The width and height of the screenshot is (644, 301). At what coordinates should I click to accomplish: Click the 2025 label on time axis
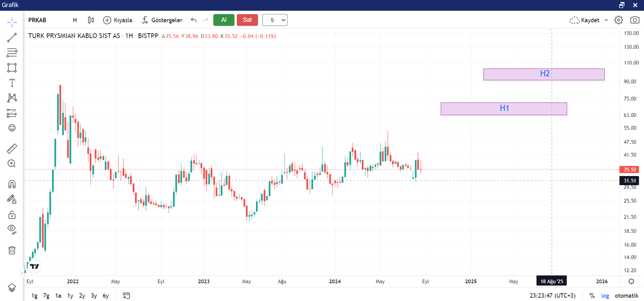(471, 281)
